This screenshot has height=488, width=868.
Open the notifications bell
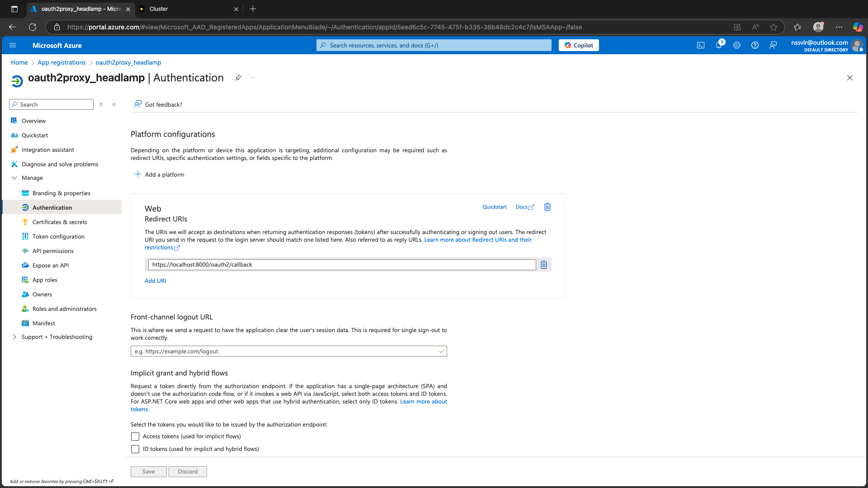(719, 45)
